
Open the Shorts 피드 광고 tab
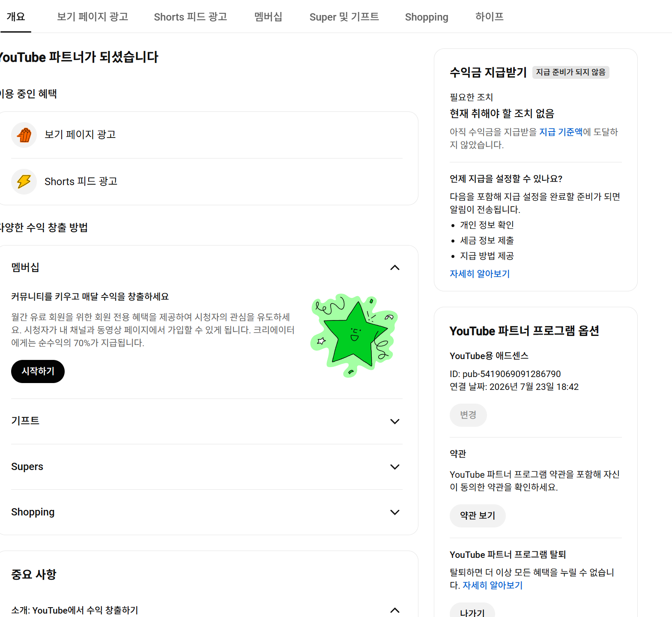(x=191, y=17)
